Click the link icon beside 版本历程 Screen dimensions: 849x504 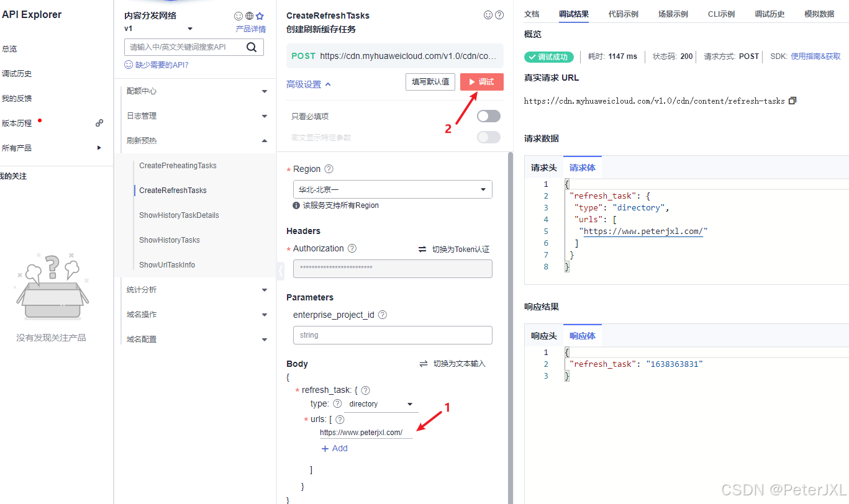[x=99, y=124]
